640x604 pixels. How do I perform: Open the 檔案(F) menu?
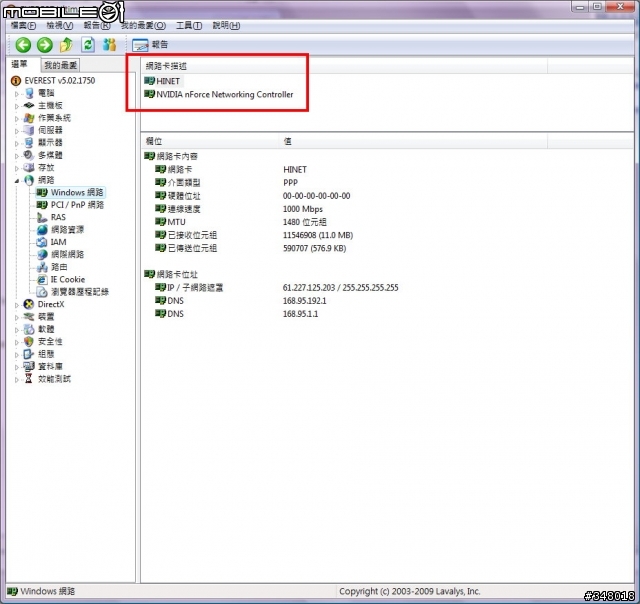pos(23,26)
